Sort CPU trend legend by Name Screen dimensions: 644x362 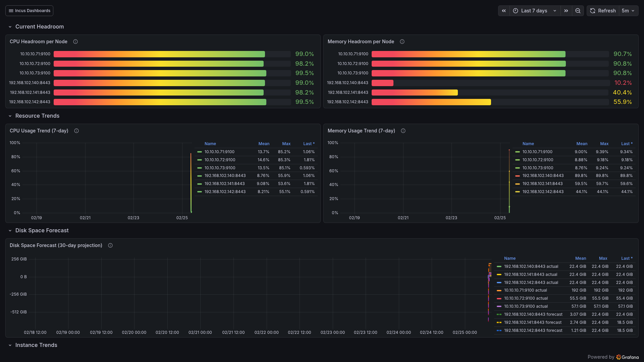point(210,144)
